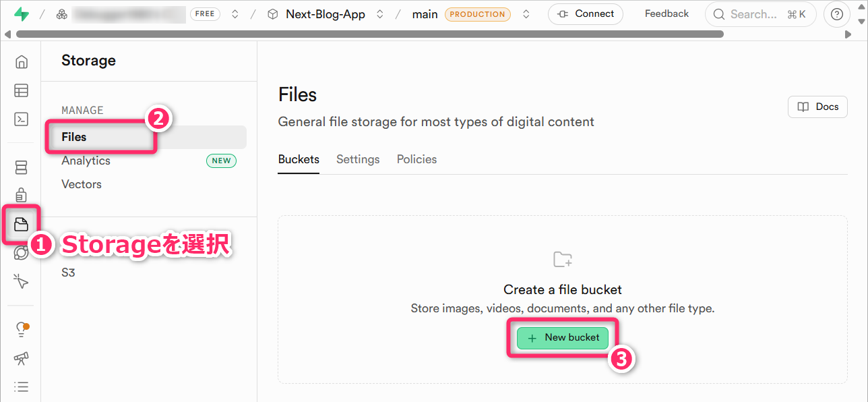
Task: Click the help question mark icon
Action: click(x=836, y=14)
